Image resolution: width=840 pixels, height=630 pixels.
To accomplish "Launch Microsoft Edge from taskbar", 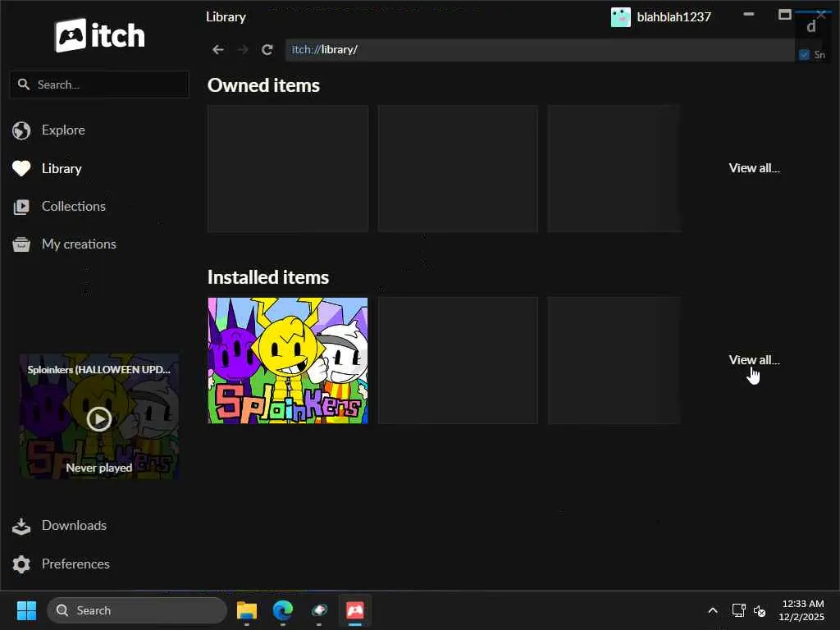I will 283,610.
